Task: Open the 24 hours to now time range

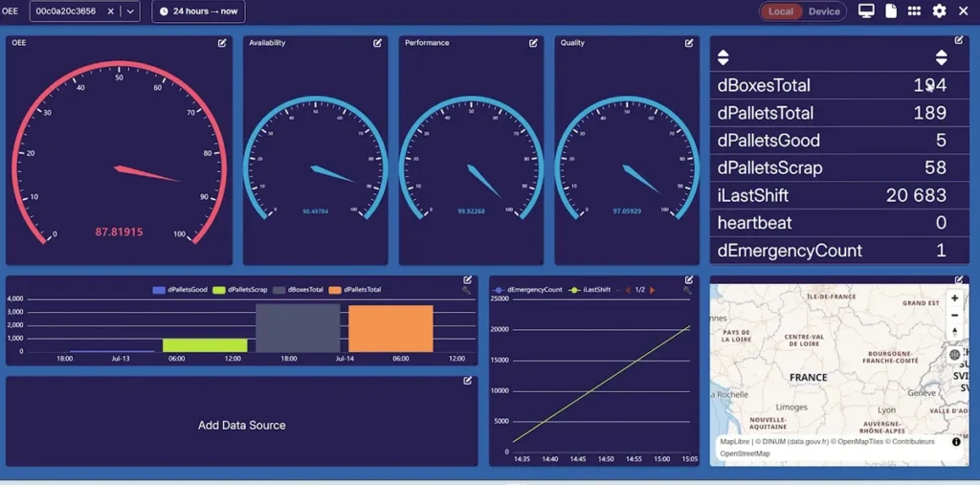Action: click(x=198, y=11)
